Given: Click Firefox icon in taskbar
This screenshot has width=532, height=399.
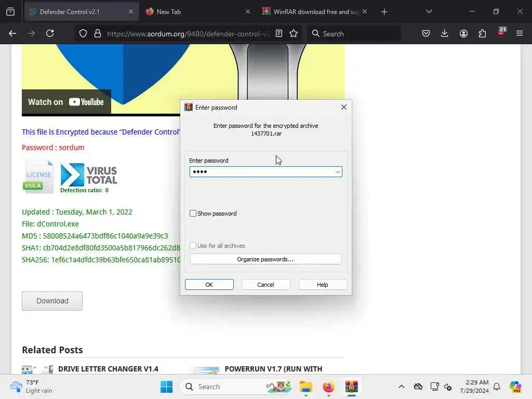Looking at the screenshot, I should (x=328, y=387).
